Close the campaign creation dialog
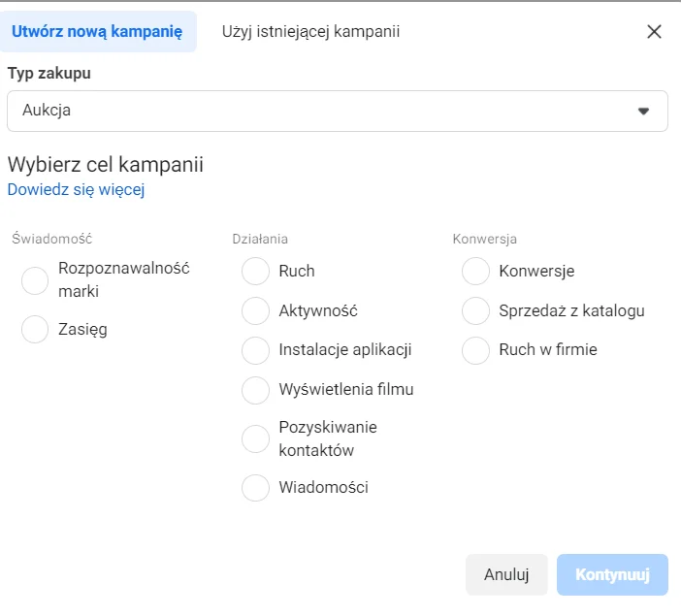This screenshot has height=616, width=681. coord(654,31)
